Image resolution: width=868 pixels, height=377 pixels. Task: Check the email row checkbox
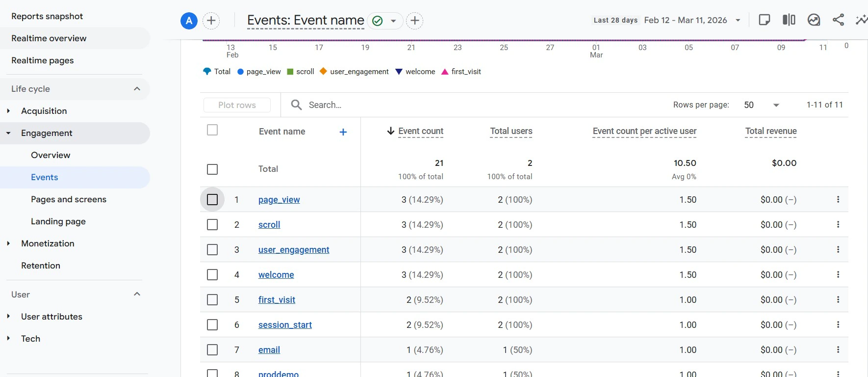tap(212, 350)
